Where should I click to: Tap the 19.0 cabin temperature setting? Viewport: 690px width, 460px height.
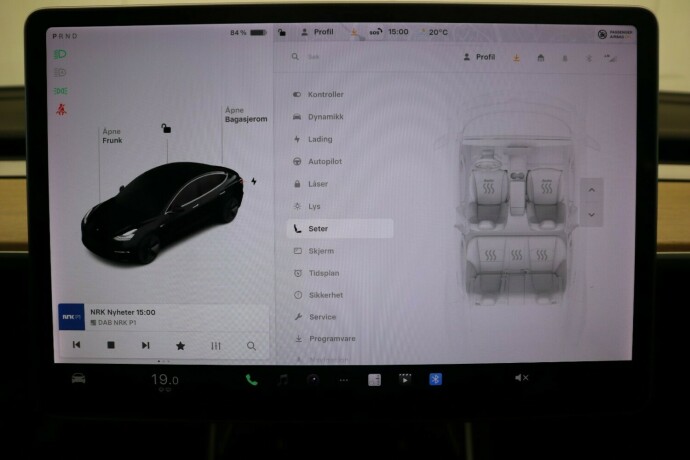click(165, 379)
